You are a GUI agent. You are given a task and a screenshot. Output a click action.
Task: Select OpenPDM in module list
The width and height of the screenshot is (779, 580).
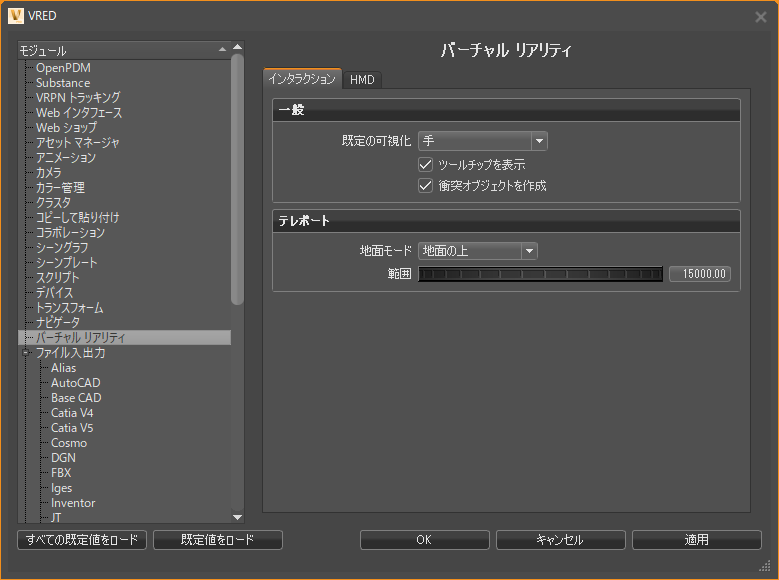pyautogui.click(x=63, y=68)
